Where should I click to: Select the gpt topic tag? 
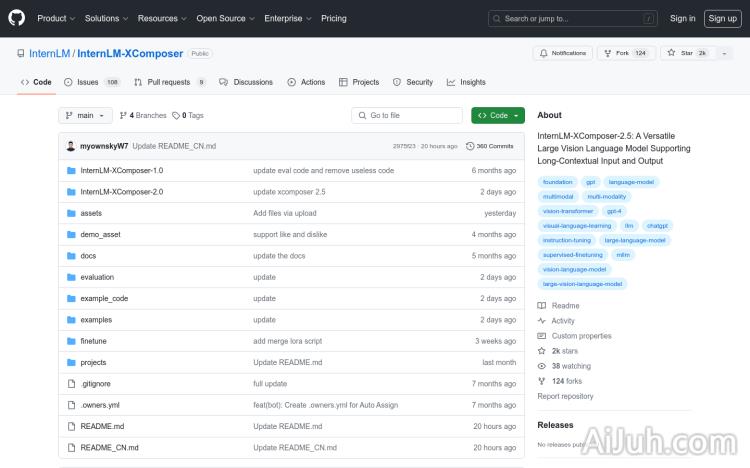tap(591, 182)
